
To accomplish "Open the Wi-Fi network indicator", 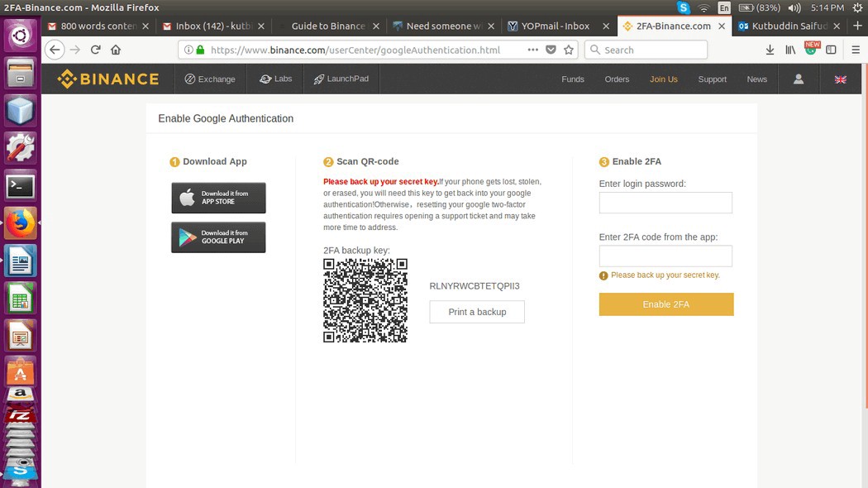I will click(703, 7).
